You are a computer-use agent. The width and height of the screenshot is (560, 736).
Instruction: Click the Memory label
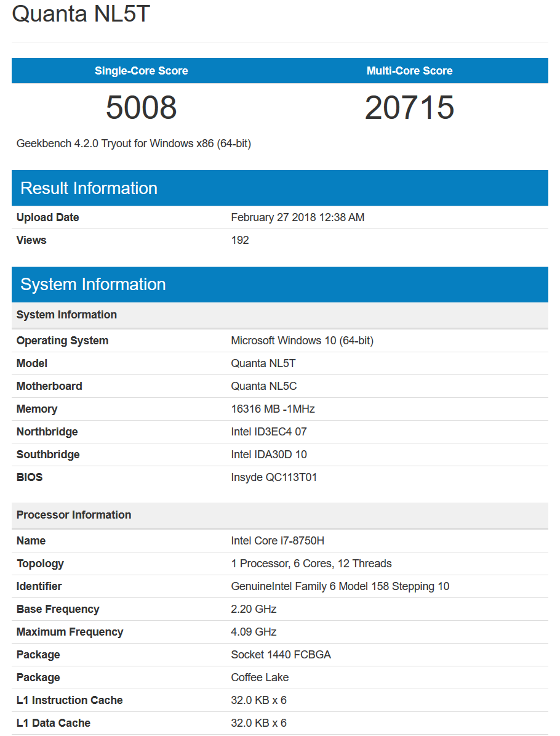[36, 410]
